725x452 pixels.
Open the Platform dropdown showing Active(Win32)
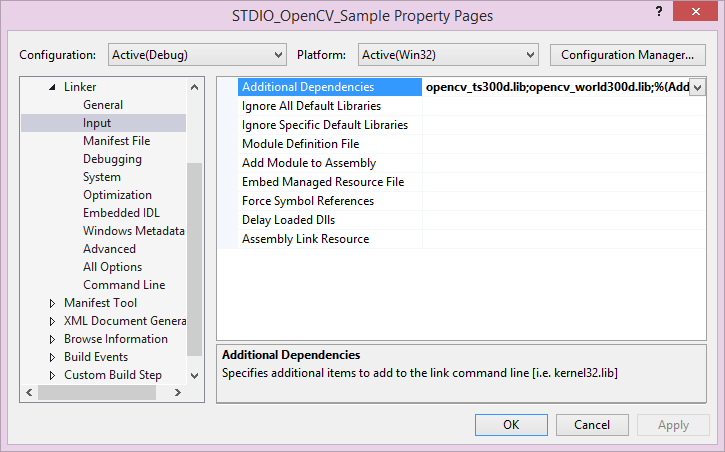coord(448,55)
